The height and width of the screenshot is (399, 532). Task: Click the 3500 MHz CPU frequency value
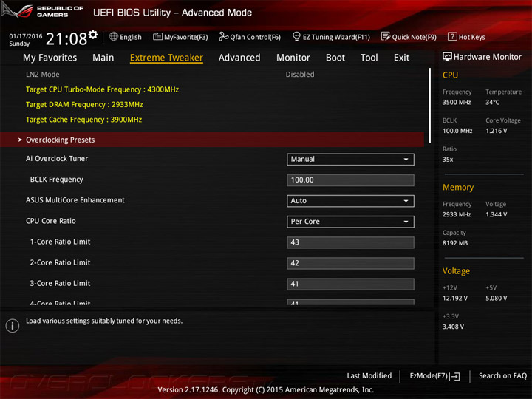click(x=457, y=102)
